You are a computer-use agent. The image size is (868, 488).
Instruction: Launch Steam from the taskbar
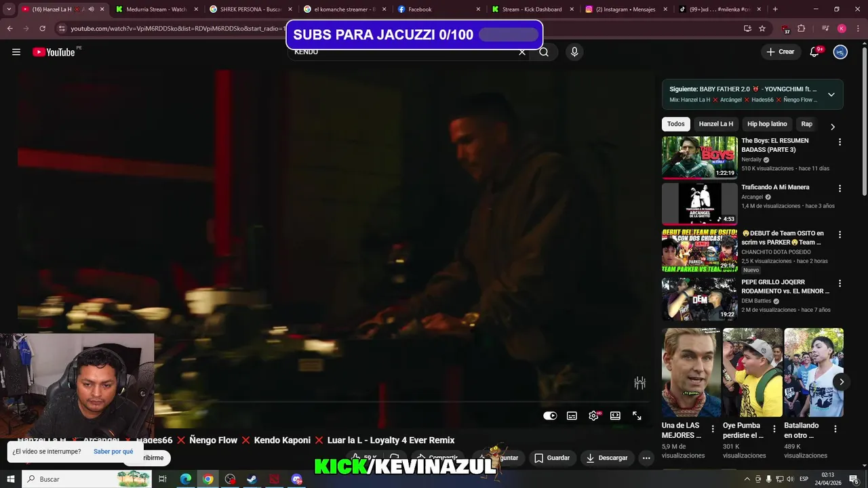(x=252, y=479)
